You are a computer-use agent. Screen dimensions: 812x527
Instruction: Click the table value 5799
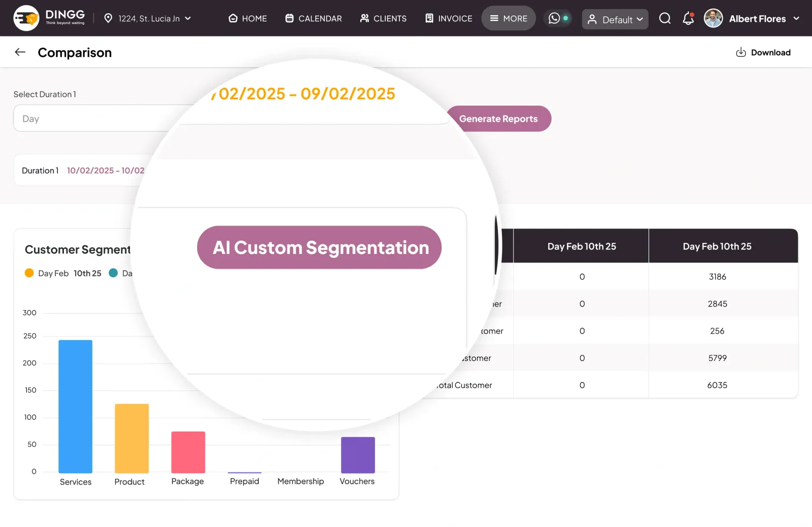[x=717, y=358]
